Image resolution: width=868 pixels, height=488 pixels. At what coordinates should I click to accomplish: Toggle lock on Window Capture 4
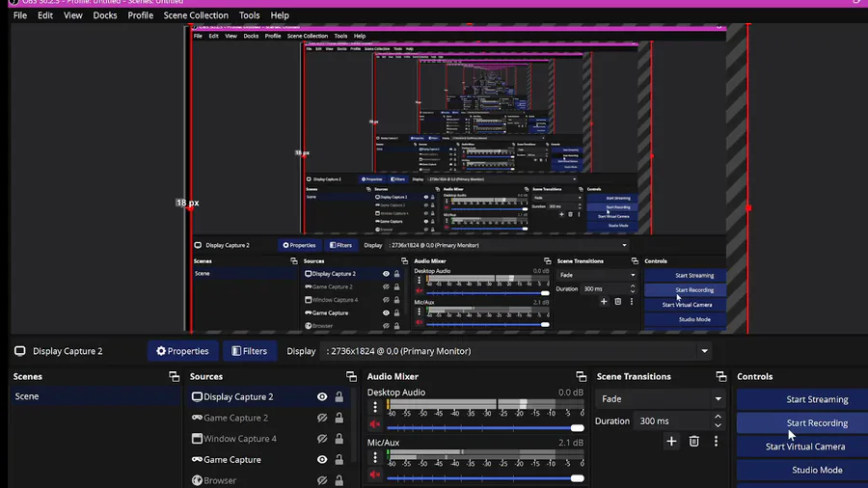pyautogui.click(x=339, y=439)
